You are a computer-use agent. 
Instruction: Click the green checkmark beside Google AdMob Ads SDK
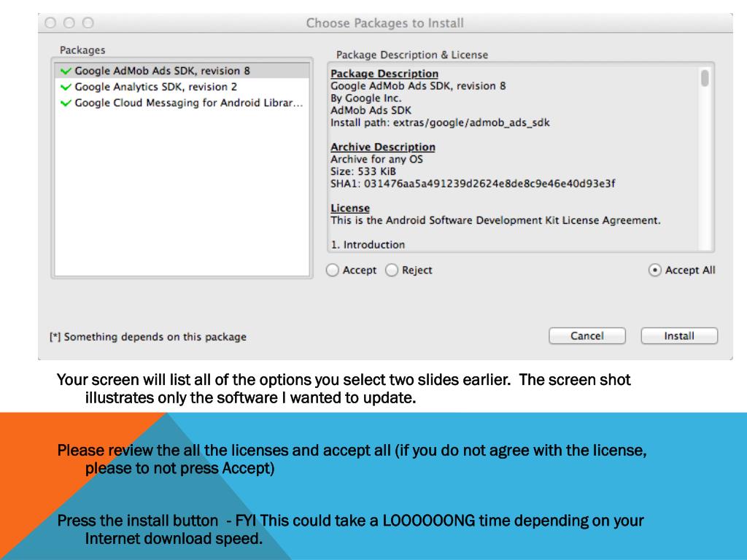coord(66,71)
